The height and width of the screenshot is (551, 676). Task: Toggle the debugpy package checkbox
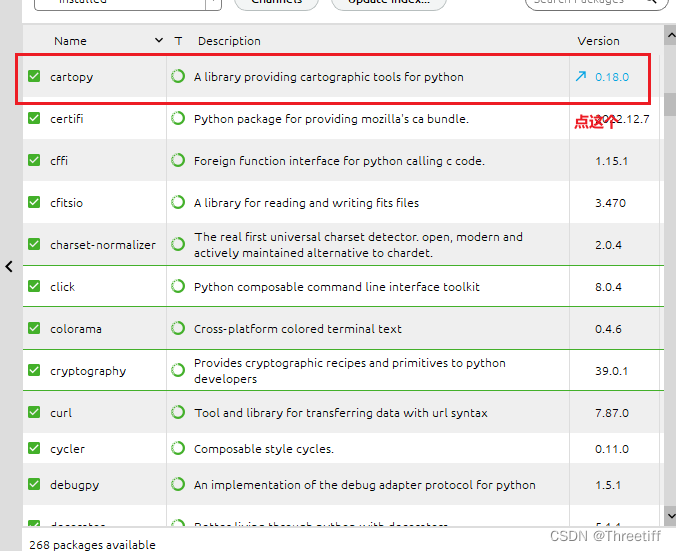click(x=34, y=484)
